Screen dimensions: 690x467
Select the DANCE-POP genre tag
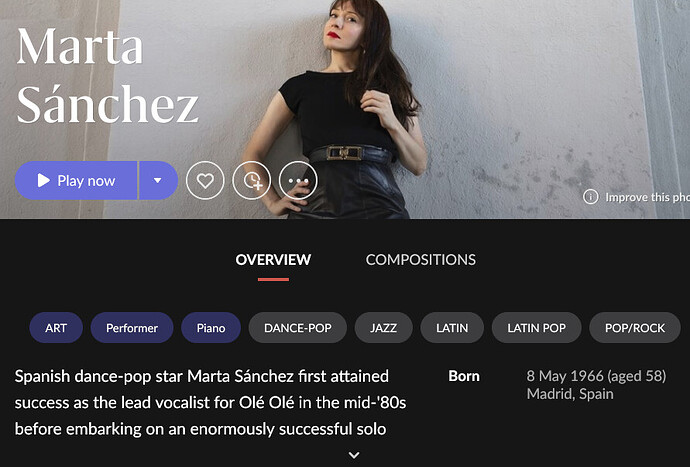(x=297, y=328)
